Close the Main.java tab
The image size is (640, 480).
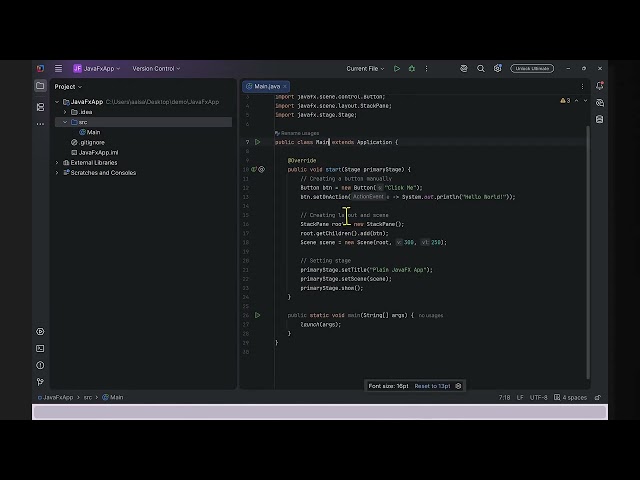point(285,86)
